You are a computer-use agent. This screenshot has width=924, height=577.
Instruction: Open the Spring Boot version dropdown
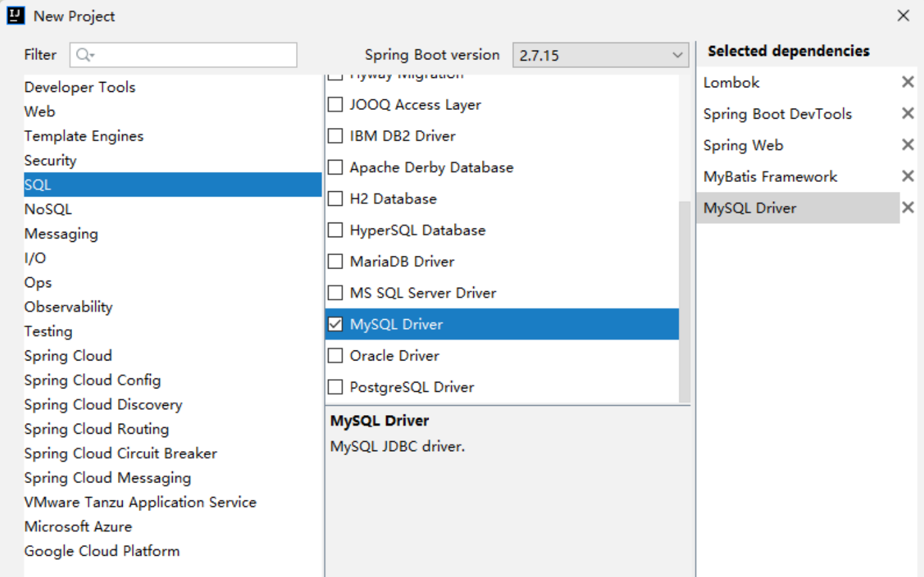[601, 55]
